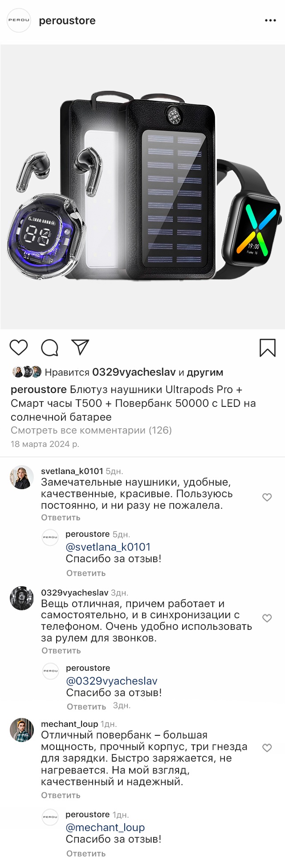Viewport: 285px width, 868px height.
Task: Open @0329vyacheslav mention link
Action: point(112,681)
